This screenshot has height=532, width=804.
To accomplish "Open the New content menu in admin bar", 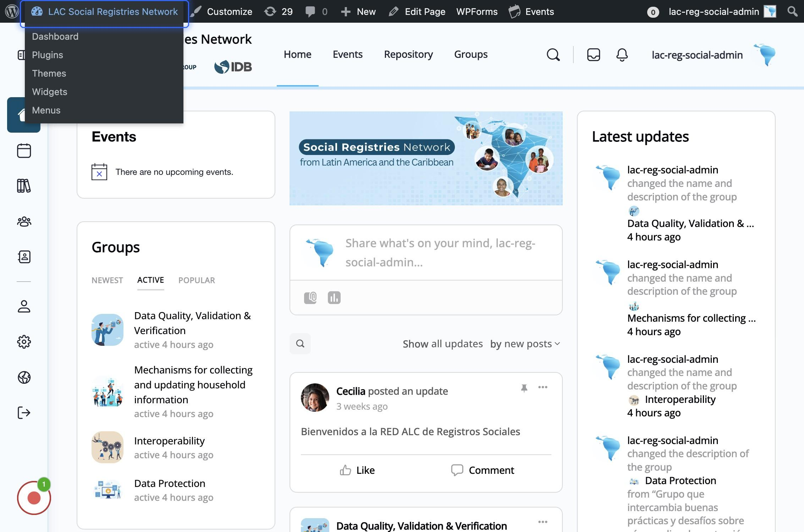I will tap(358, 12).
